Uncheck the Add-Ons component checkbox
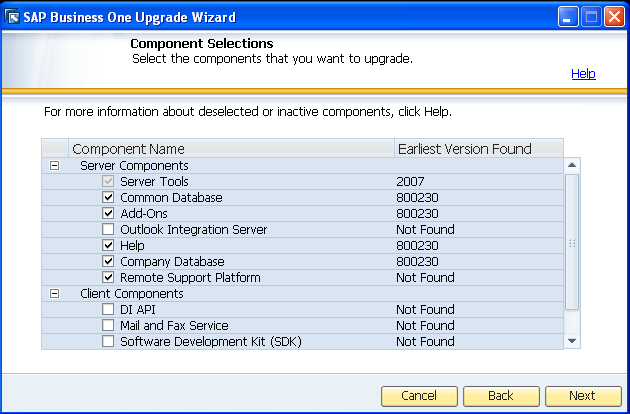The height and width of the screenshot is (414, 630). click(x=108, y=214)
